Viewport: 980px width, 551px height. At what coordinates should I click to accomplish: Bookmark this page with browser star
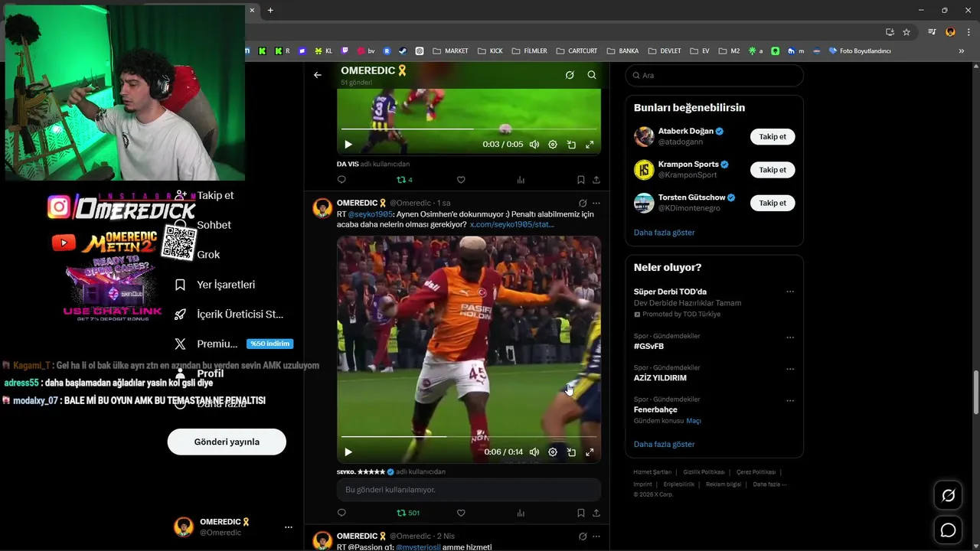coord(906,32)
